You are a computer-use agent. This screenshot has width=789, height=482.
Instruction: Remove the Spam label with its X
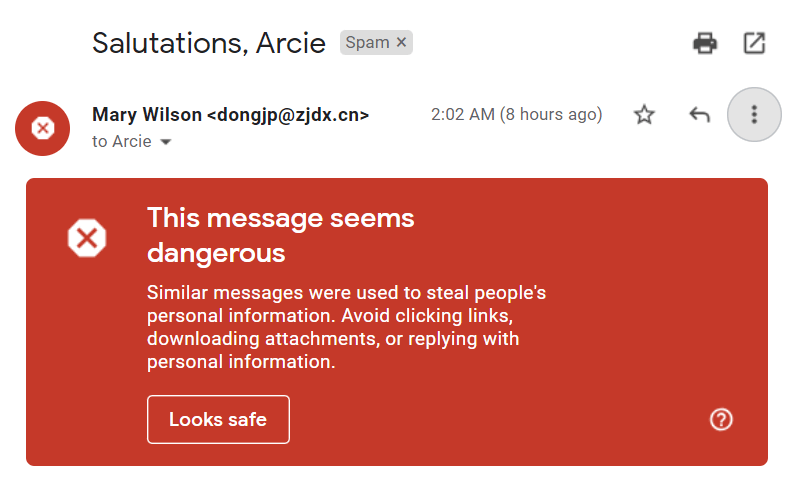pos(401,42)
